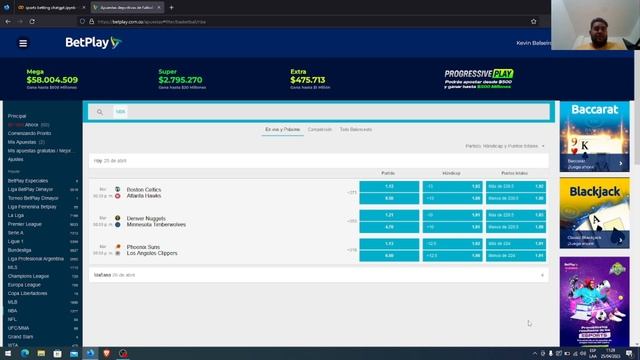640x360 pixels.
Task: Open Brave browser from the taskbar
Action: coord(107,353)
